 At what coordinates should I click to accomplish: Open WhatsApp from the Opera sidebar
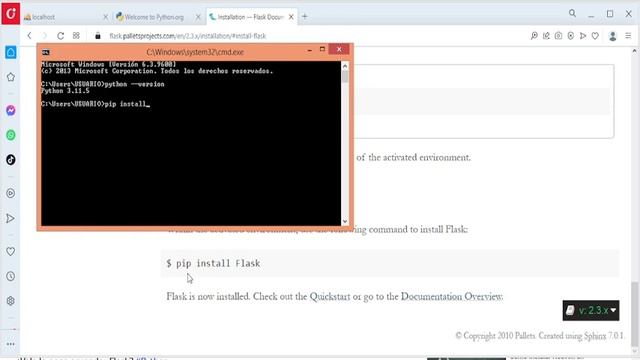pos(11,135)
